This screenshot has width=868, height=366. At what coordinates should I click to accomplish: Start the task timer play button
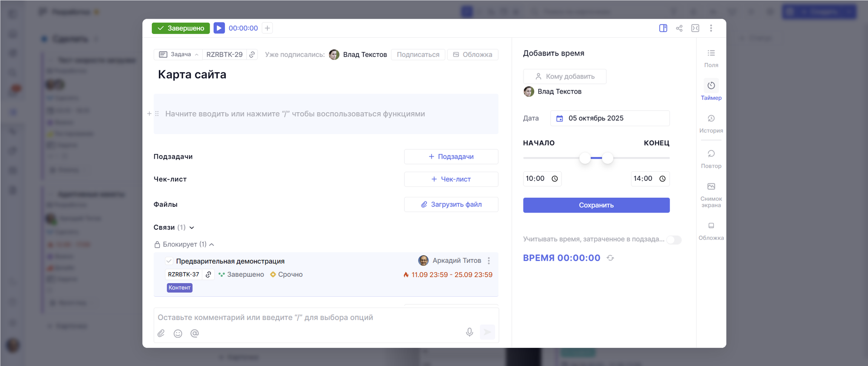tap(219, 28)
